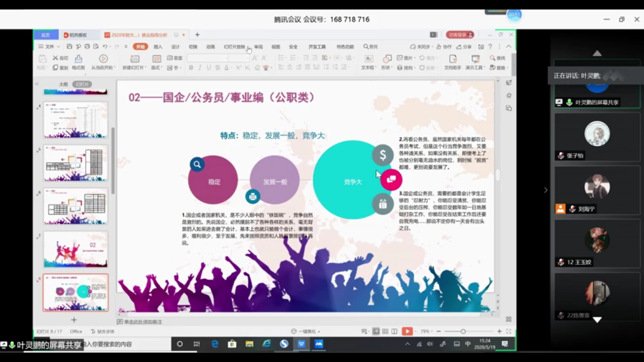Toggle bold formatting

click(x=191, y=68)
